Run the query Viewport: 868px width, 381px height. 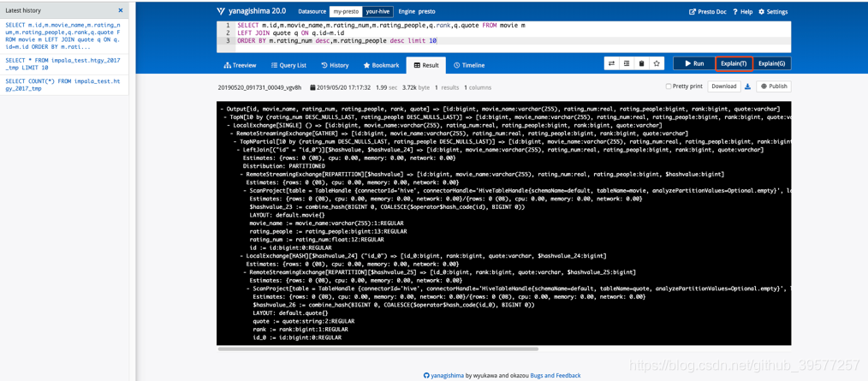click(x=693, y=63)
